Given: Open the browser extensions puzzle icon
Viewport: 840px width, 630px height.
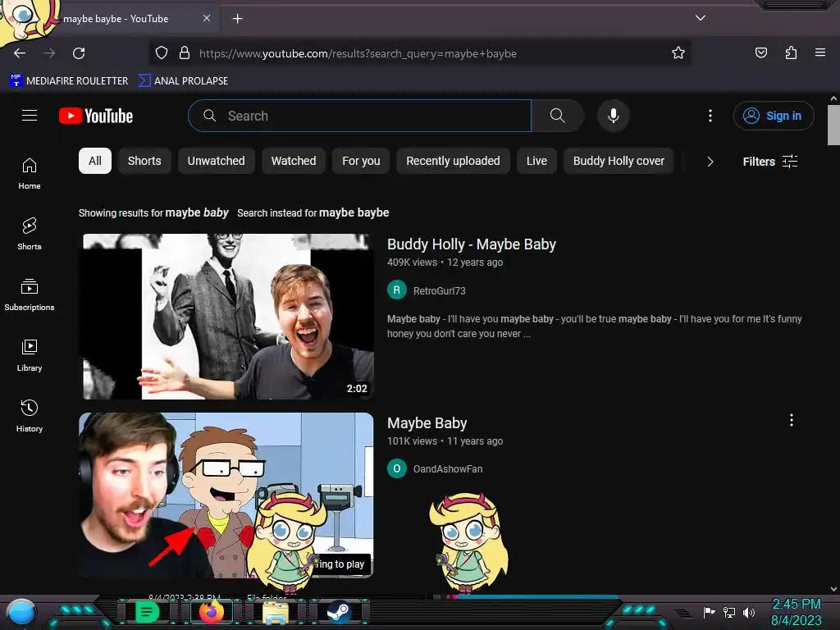Looking at the screenshot, I should [791, 52].
